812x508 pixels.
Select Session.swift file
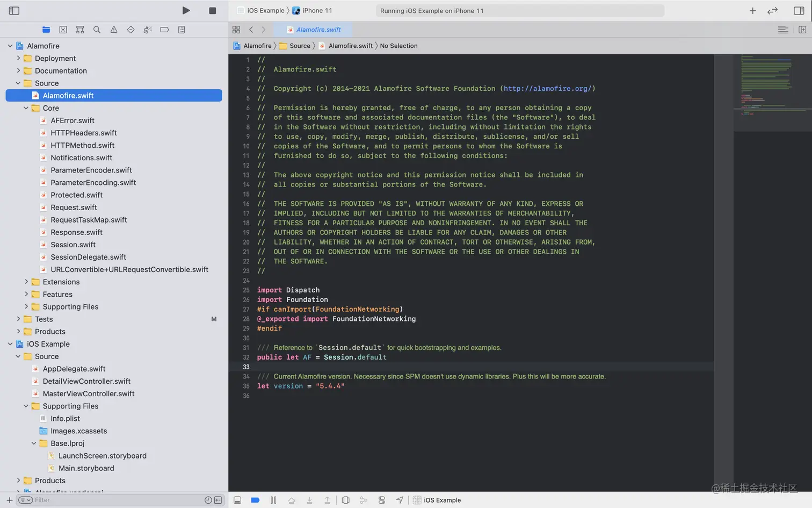pos(73,245)
